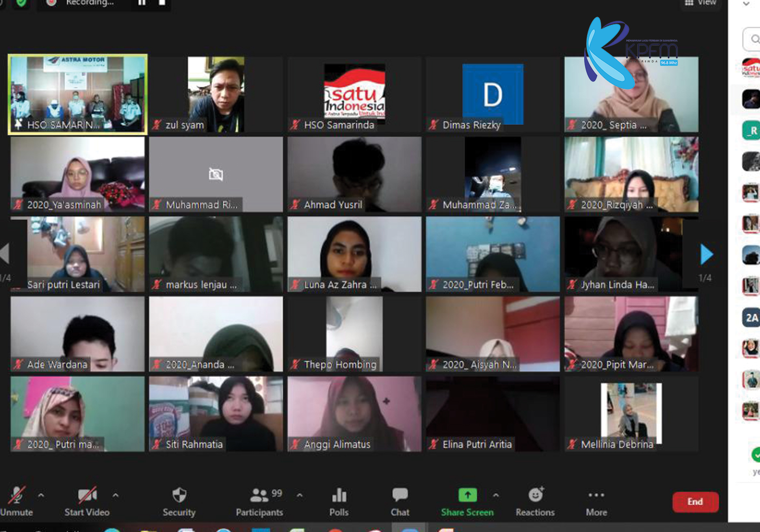The image size is (760, 532).
Task: Click the muted mic icon on zul syam
Action: click(x=157, y=125)
